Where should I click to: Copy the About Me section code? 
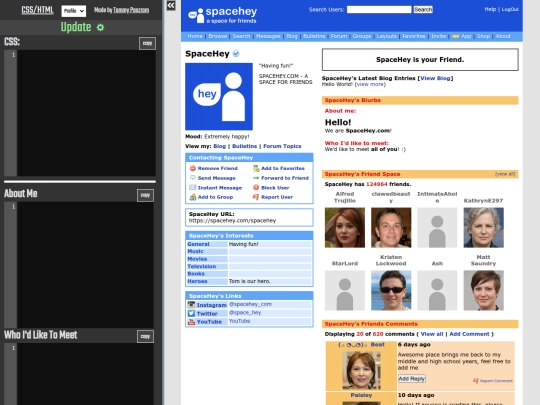coord(145,195)
